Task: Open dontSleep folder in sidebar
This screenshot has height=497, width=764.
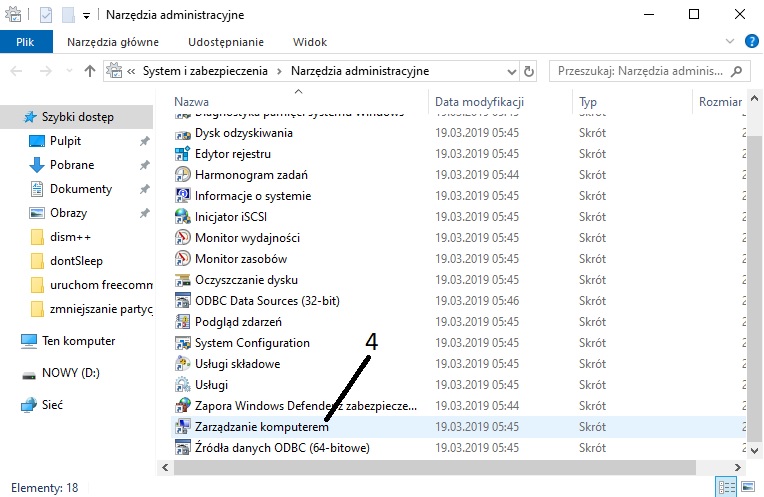Action: coord(76,261)
